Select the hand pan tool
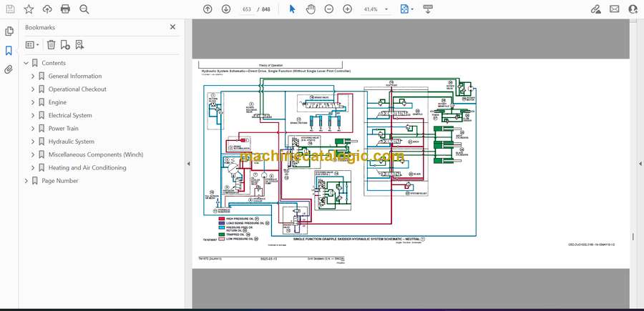644x311 pixels. (311, 9)
